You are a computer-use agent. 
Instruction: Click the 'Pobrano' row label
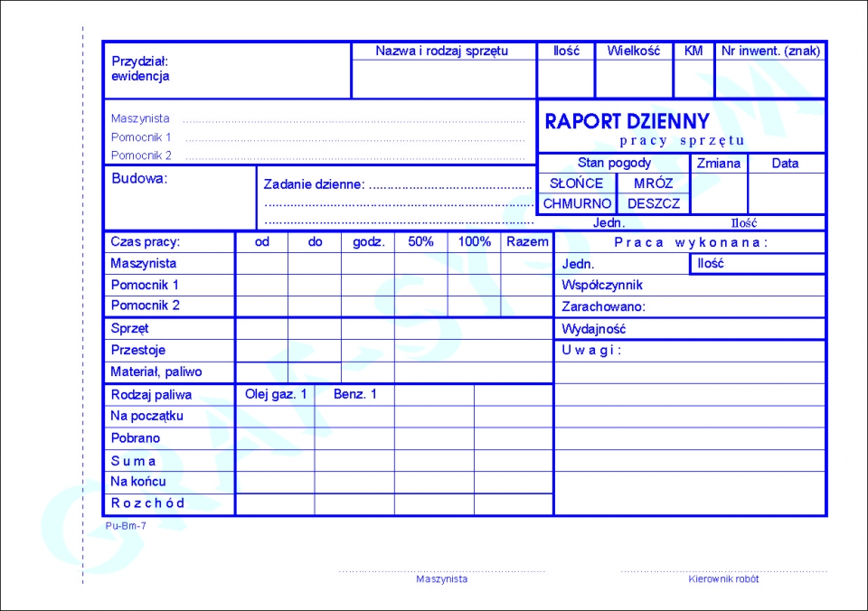point(135,437)
